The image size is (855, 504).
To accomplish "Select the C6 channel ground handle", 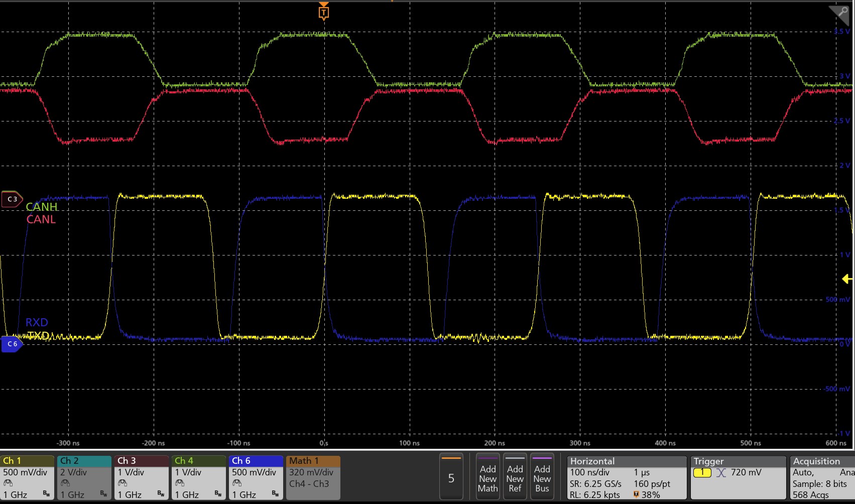I will pyautogui.click(x=12, y=344).
